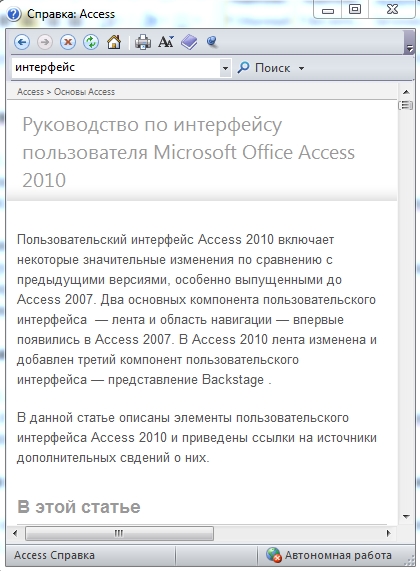Show the table of contents book icon
This screenshot has width=420, height=571.
click(189, 42)
